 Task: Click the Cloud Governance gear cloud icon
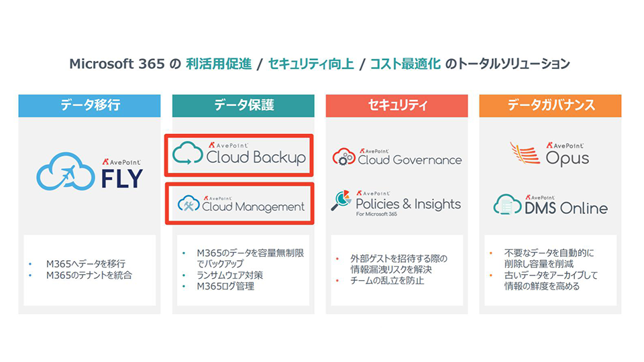coord(344,158)
